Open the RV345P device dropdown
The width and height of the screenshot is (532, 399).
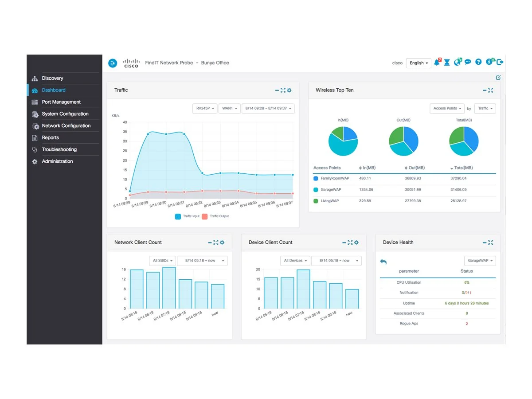pyautogui.click(x=205, y=109)
